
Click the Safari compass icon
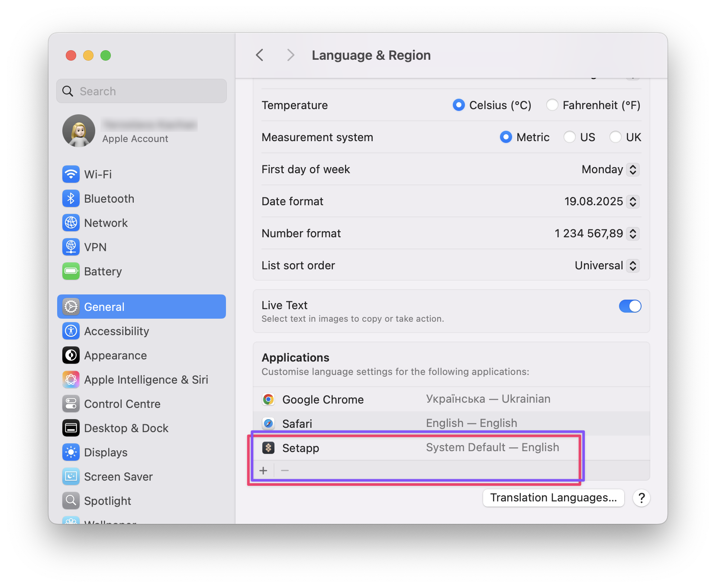click(268, 423)
